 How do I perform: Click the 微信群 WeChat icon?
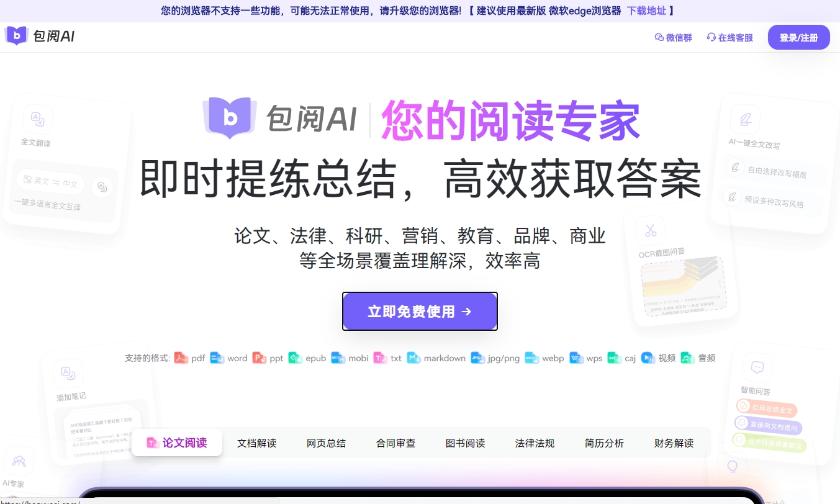659,38
